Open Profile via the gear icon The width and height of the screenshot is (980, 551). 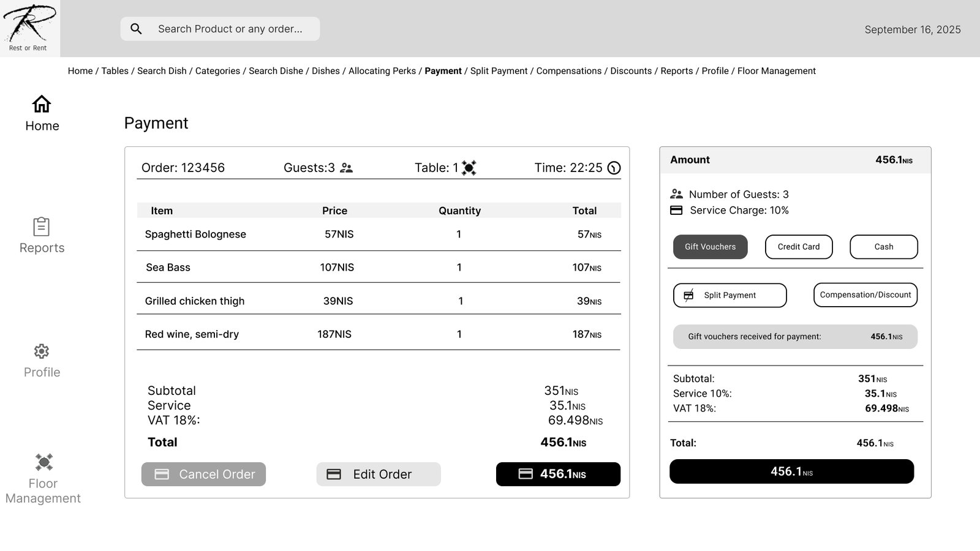pyautogui.click(x=42, y=351)
